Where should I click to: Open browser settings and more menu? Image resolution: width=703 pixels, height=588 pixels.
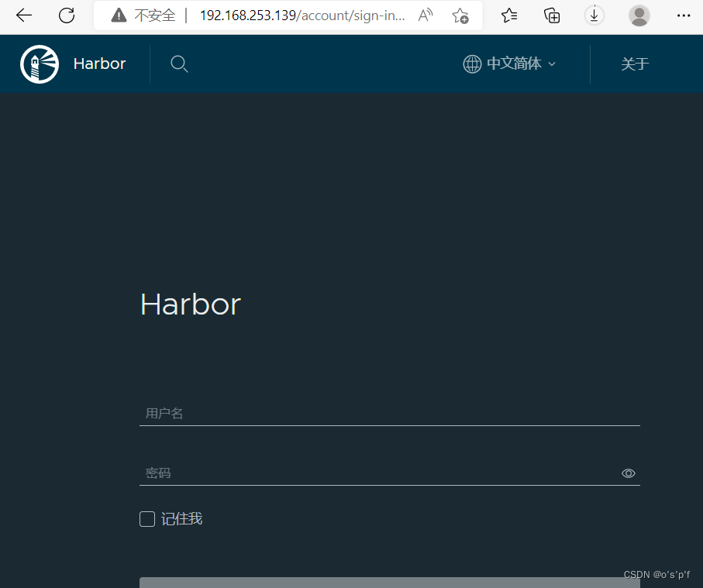click(x=684, y=15)
